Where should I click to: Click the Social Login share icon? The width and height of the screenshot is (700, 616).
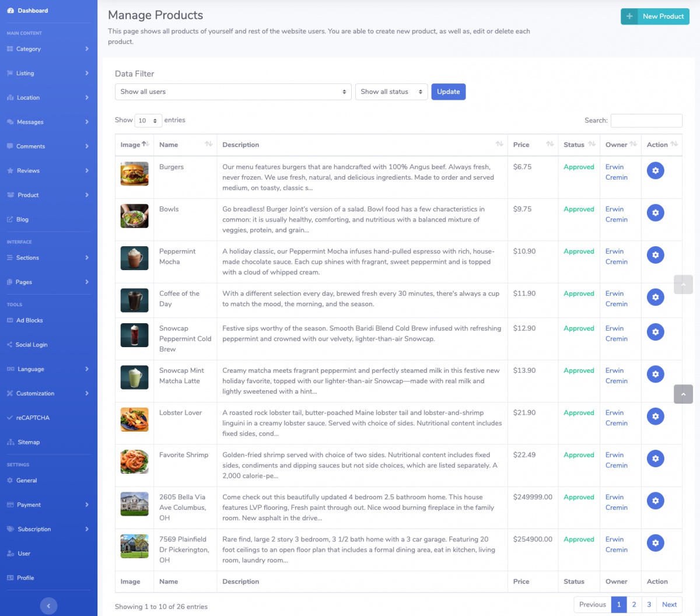(10, 345)
